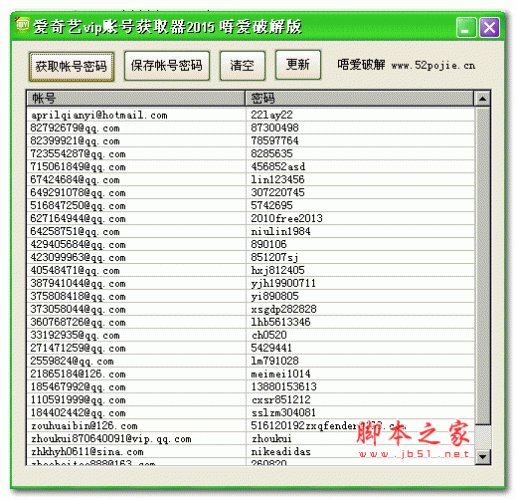Select account 723554287@qq.com

(78, 154)
